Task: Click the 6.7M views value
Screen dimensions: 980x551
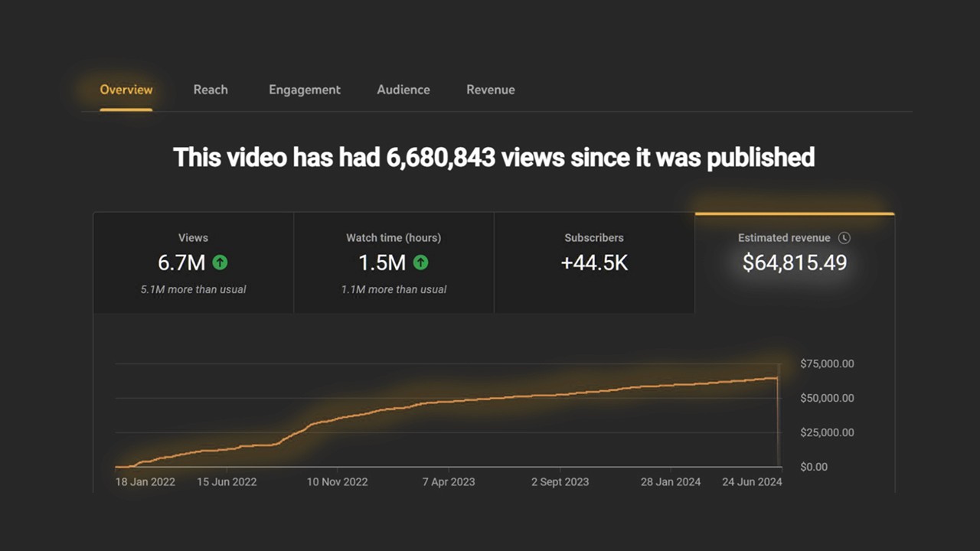Action: pyautogui.click(x=181, y=262)
